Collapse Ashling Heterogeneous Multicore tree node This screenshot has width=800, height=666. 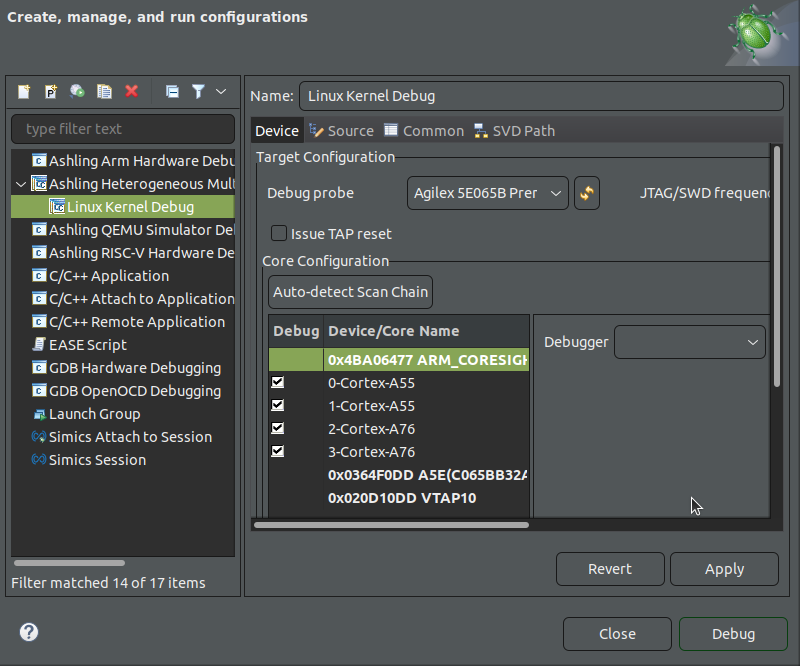click(22, 184)
